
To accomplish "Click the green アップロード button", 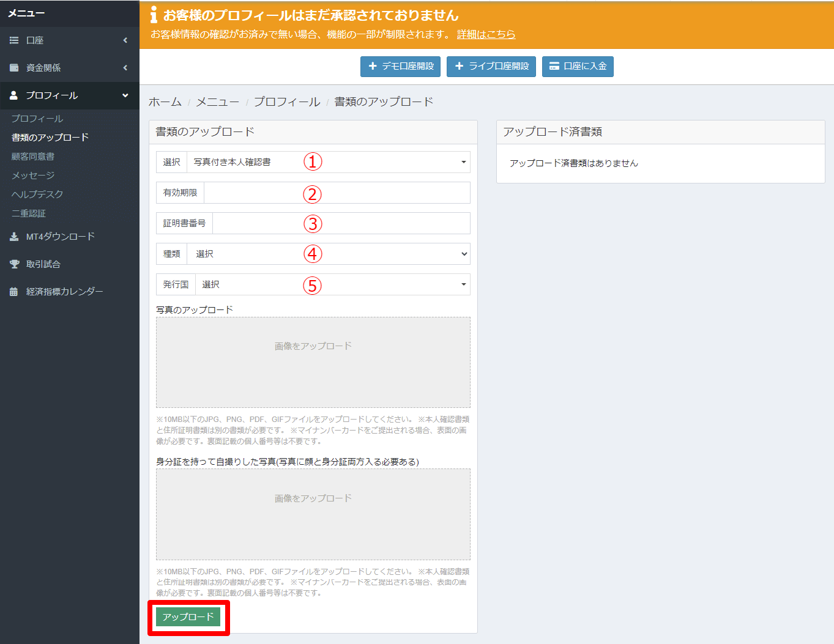I will point(188,616).
